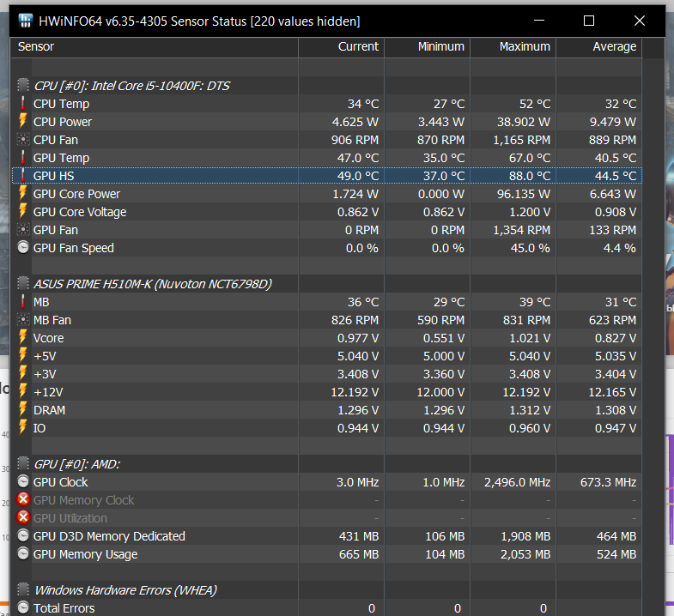Click the lightning icon beside CPU Power
Viewport: 674px width, 616px height.
tap(23, 122)
